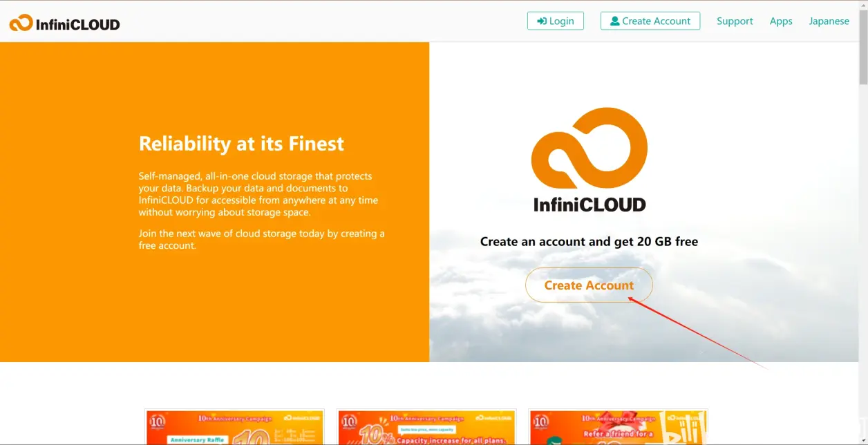
Task: Click the InfiniCLOUD logo in header
Action: 64,23
